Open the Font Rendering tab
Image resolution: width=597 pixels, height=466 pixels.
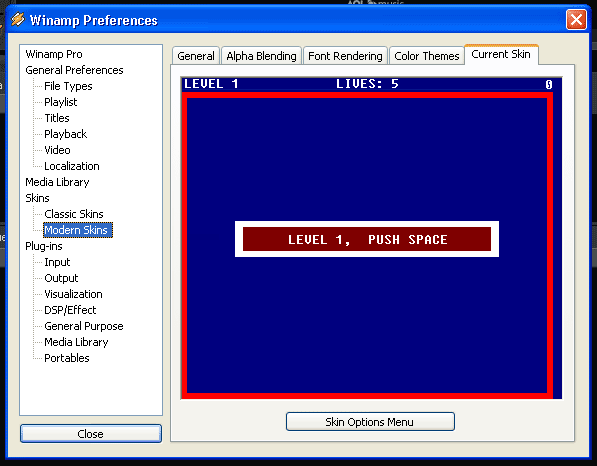point(345,56)
